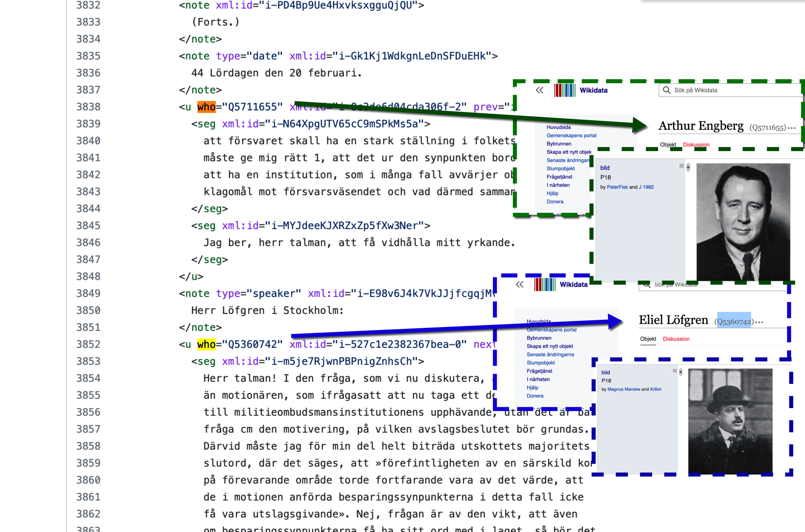Viewport: 805px width, 532px height.
Task: Click the rank selector icon beside Arthur Engberg's photo
Action: click(688, 167)
